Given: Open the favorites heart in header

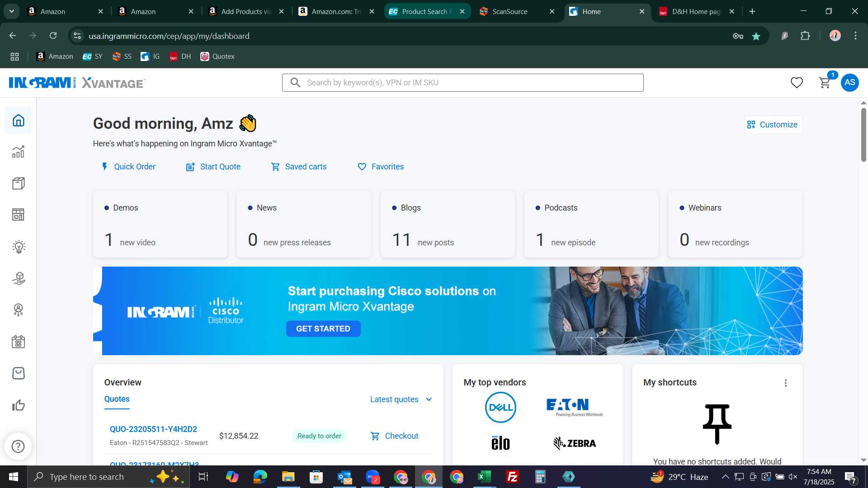Looking at the screenshot, I should [797, 83].
